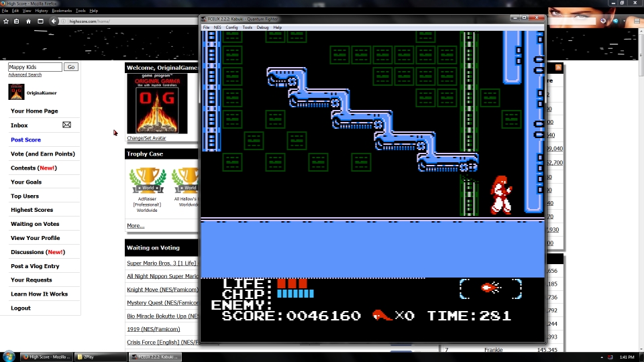Click the ActRaiser trophy icon
This screenshot has height=362, width=644.
pyautogui.click(x=147, y=180)
